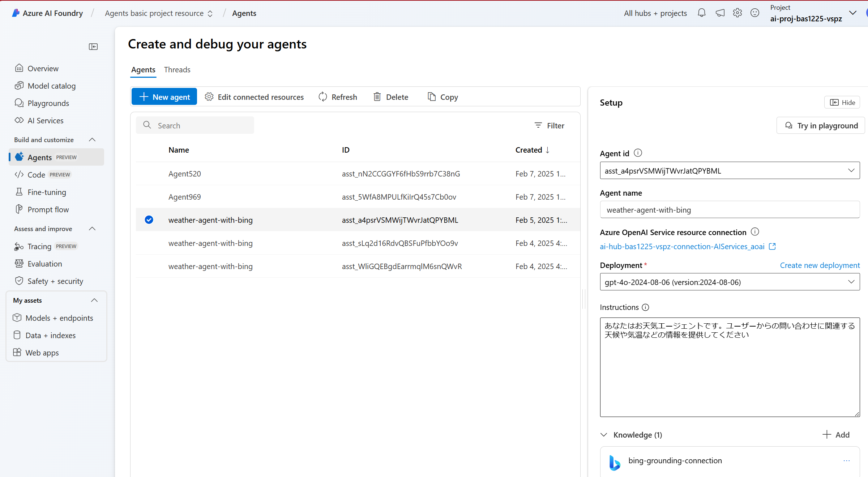Click Try in playground
Viewport: 868px width, 477px height.
(x=821, y=125)
